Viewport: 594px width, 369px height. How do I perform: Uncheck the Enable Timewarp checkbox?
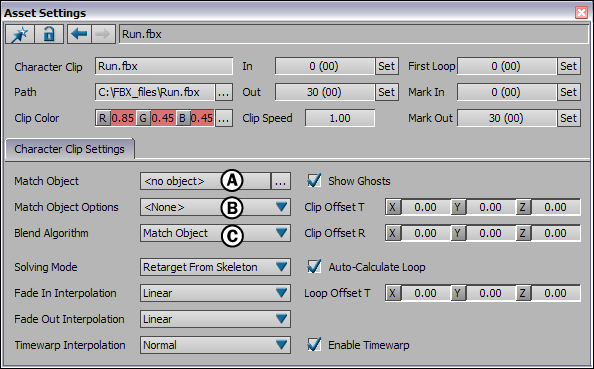(x=314, y=345)
